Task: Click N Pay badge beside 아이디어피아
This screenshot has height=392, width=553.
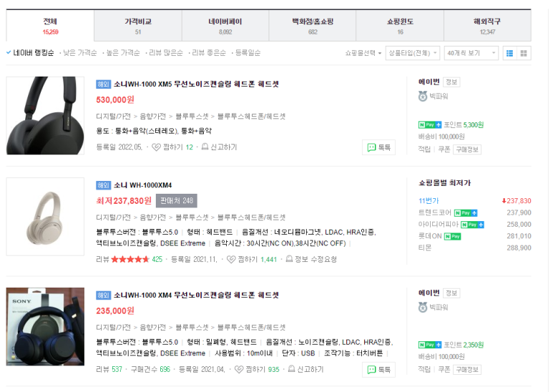Action: pyautogui.click(x=473, y=225)
